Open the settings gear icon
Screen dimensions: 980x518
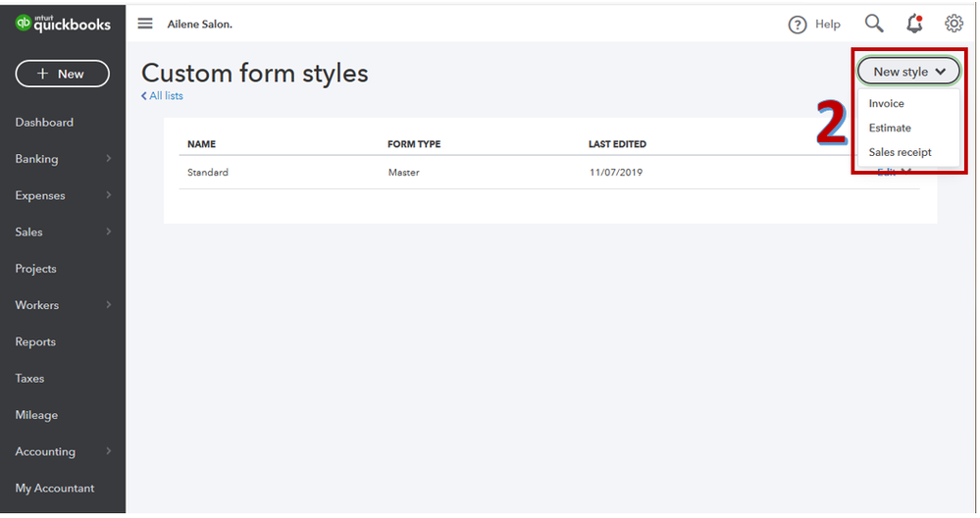(954, 24)
